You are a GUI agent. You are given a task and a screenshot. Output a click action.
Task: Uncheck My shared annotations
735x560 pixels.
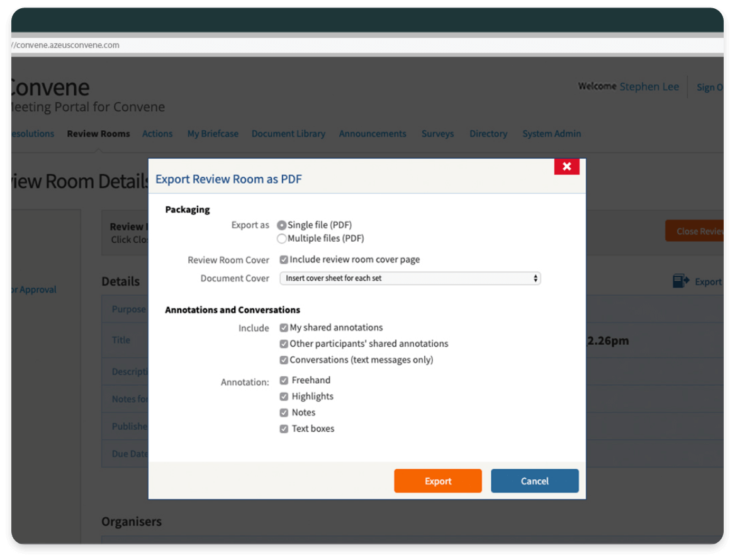[284, 328]
